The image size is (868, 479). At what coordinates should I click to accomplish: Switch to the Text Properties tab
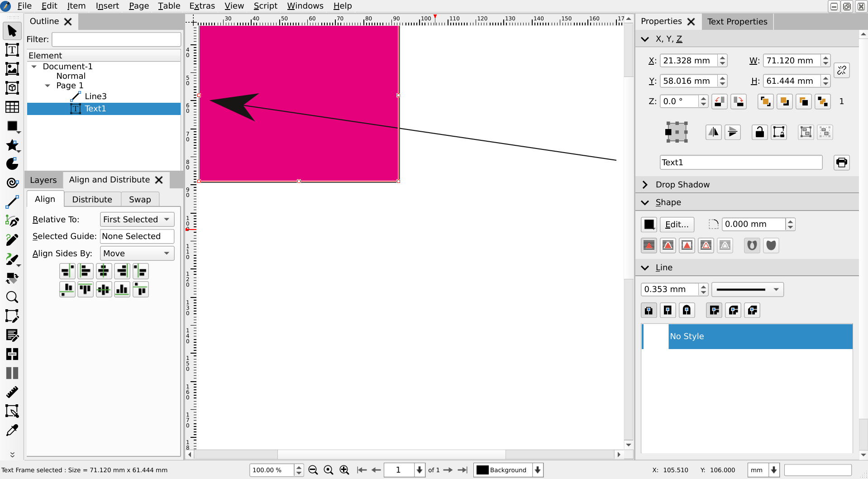pos(737,22)
